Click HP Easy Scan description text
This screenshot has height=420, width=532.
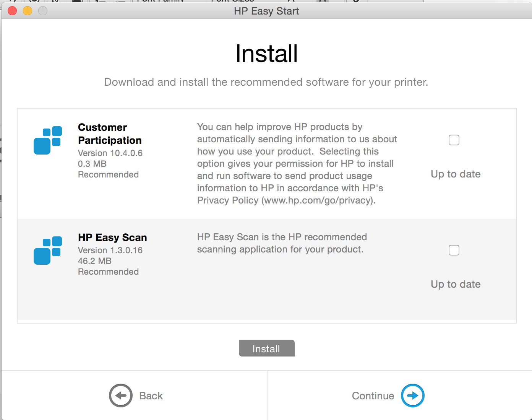click(x=282, y=243)
